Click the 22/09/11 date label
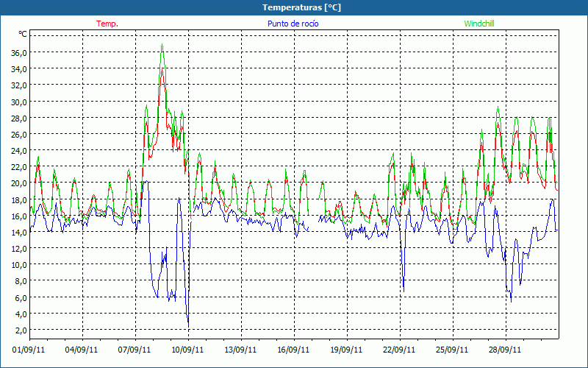The width and height of the screenshot is (588, 368). (399, 350)
